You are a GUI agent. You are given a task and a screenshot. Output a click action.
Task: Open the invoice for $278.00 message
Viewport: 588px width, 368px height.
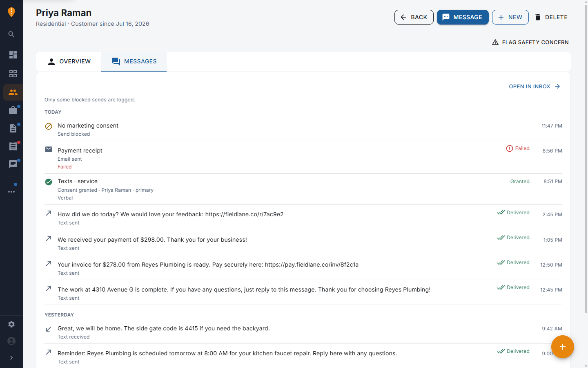tap(303, 268)
